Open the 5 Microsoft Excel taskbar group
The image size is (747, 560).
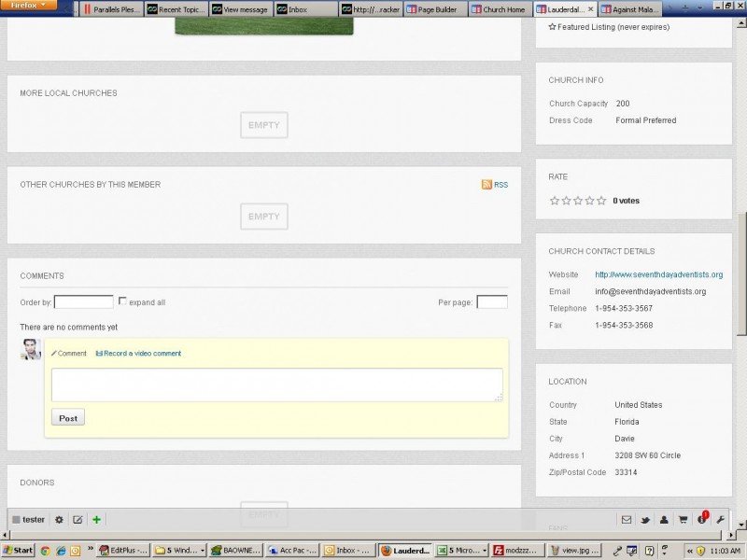[x=461, y=550]
